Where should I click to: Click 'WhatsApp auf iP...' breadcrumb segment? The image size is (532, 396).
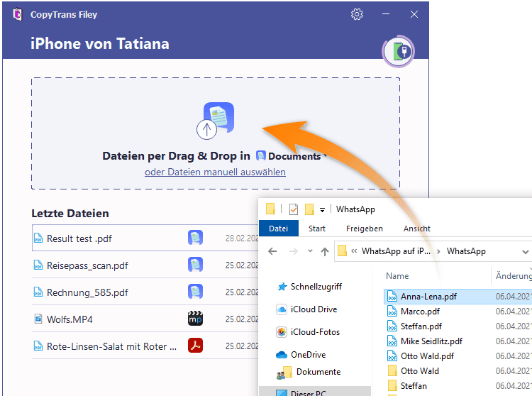[x=396, y=251]
